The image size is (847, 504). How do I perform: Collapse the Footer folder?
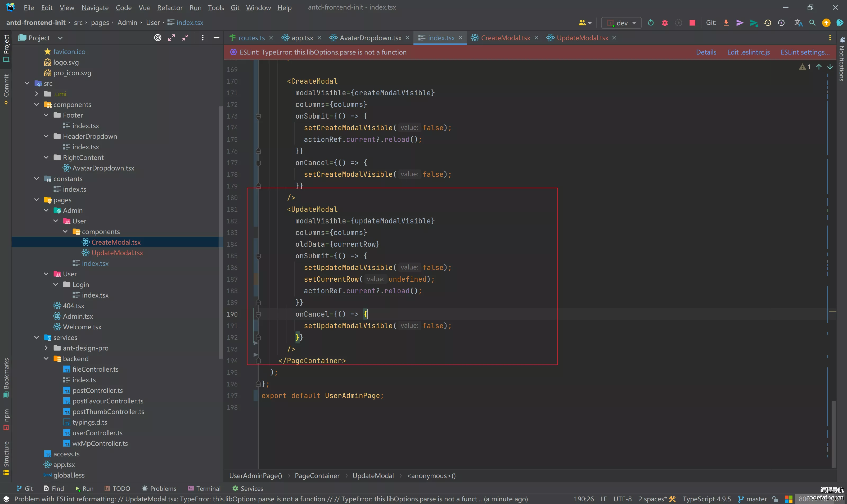46,115
